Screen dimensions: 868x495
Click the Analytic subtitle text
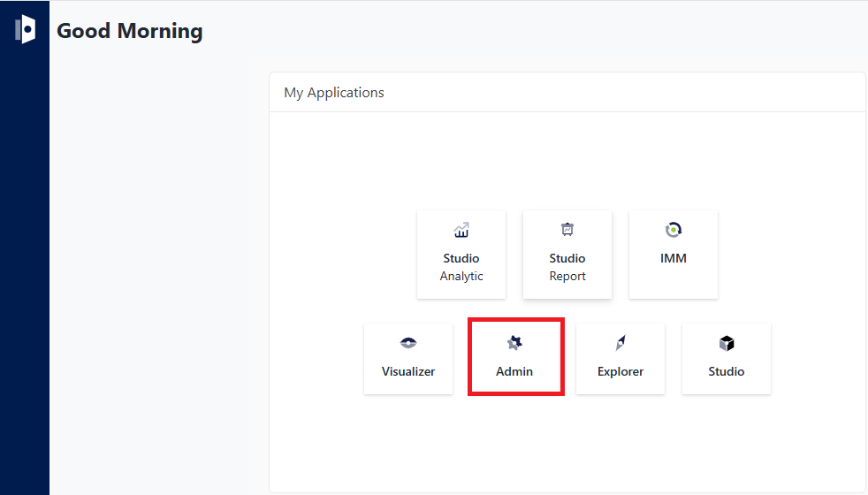[x=461, y=276]
